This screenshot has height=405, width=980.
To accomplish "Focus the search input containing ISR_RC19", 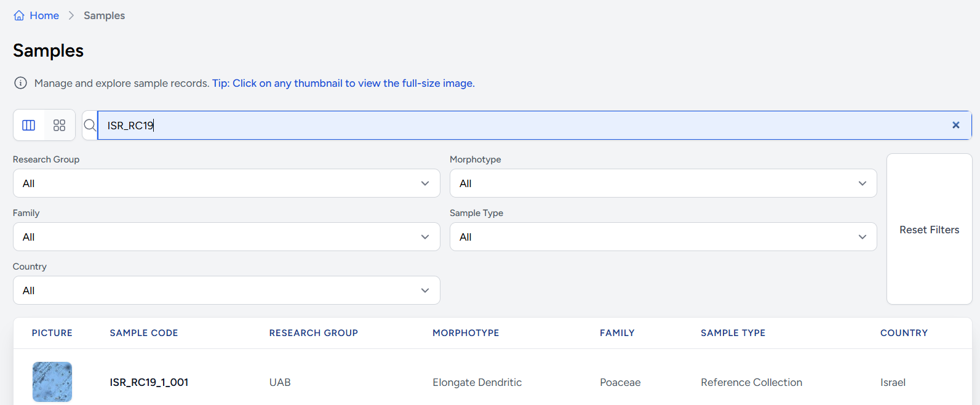I will pyautogui.click(x=523, y=126).
